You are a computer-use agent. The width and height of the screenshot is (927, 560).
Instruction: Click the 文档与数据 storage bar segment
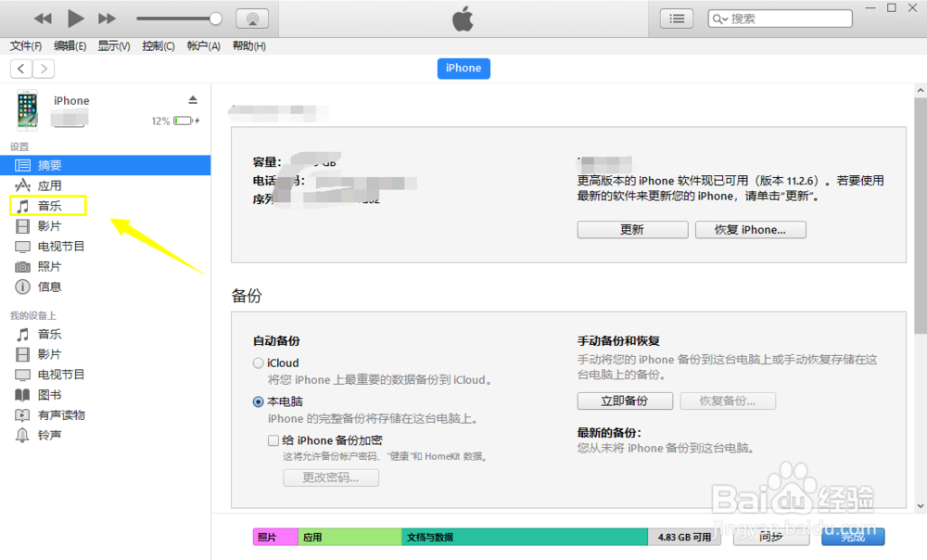[x=525, y=537]
